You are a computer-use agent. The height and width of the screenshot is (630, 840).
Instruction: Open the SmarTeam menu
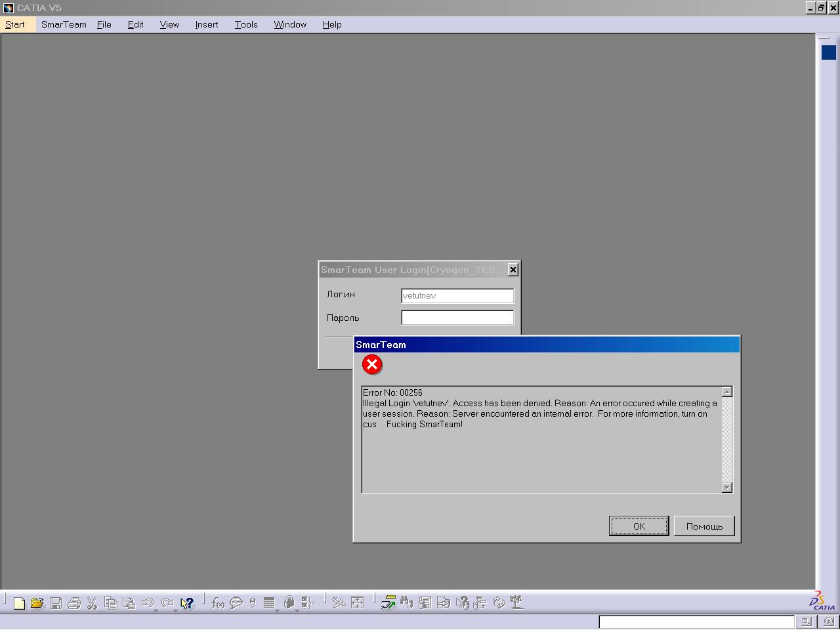coord(64,24)
